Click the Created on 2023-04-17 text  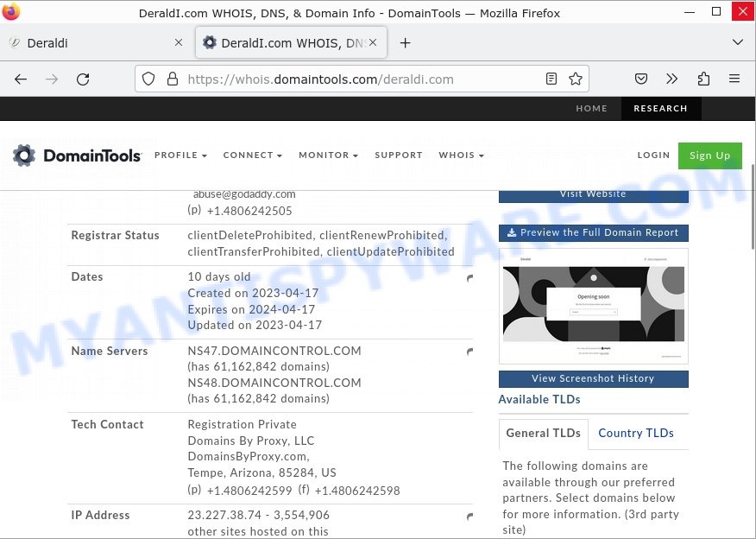point(253,294)
